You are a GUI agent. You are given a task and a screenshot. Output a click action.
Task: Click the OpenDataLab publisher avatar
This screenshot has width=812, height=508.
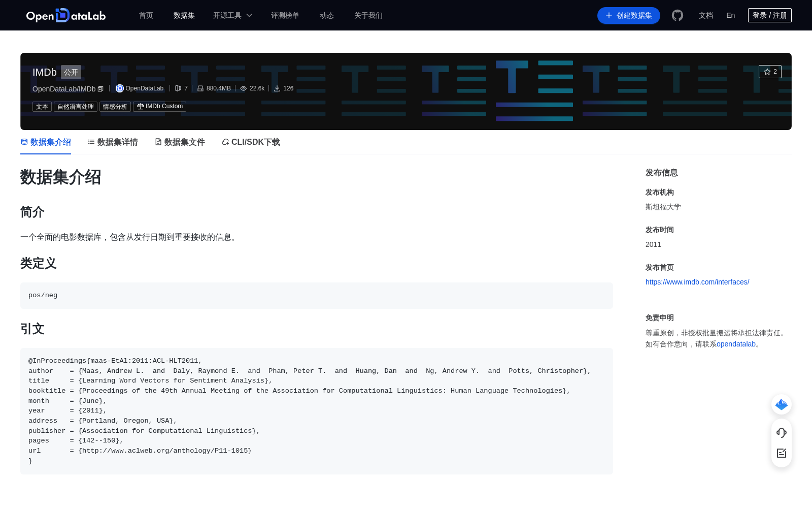click(x=120, y=88)
